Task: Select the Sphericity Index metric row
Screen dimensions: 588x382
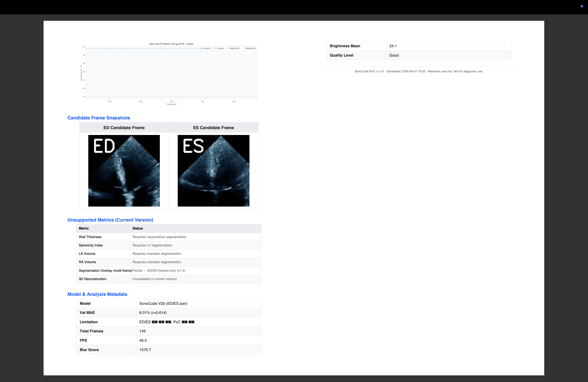Action: tap(169, 245)
